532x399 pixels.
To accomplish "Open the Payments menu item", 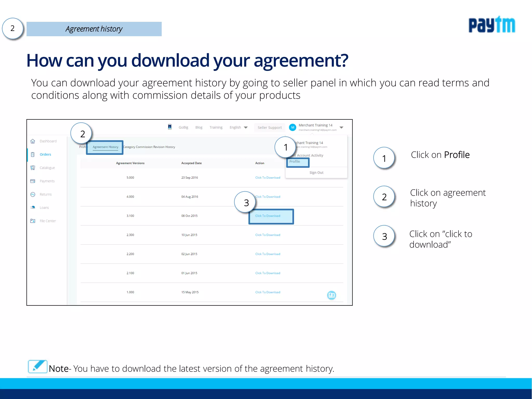I will pos(47,181).
